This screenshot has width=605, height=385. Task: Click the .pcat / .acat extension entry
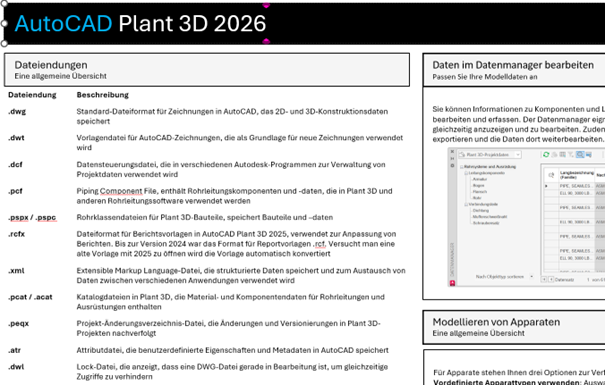pyautogui.click(x=30, y=297)
